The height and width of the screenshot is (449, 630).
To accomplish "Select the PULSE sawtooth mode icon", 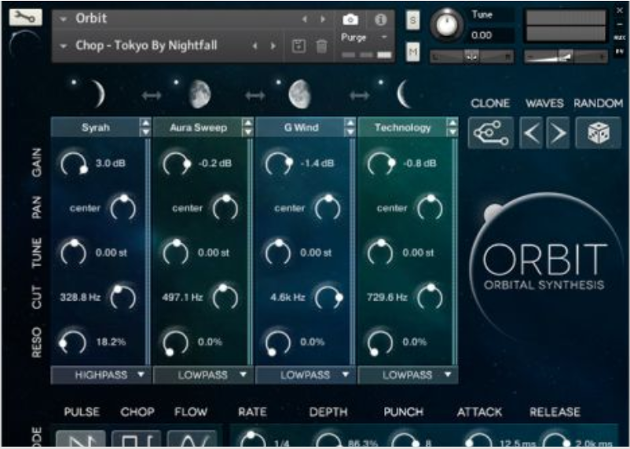I will click(x=81, y=439).
